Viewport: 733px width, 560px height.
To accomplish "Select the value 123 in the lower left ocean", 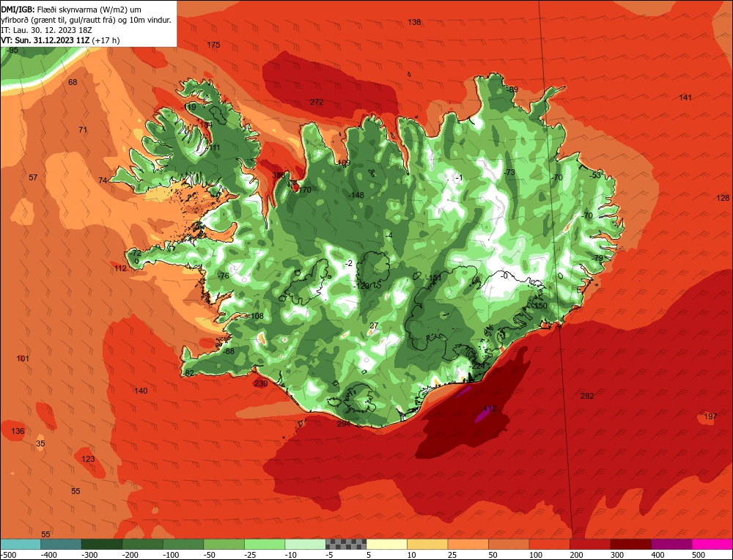I will click(88, 459).
